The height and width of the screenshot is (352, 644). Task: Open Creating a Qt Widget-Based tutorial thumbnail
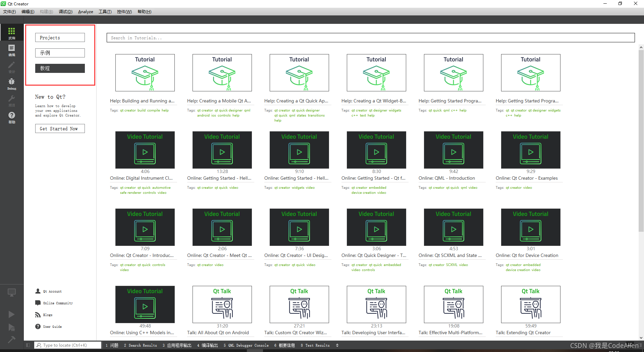[x=376, y=73]
